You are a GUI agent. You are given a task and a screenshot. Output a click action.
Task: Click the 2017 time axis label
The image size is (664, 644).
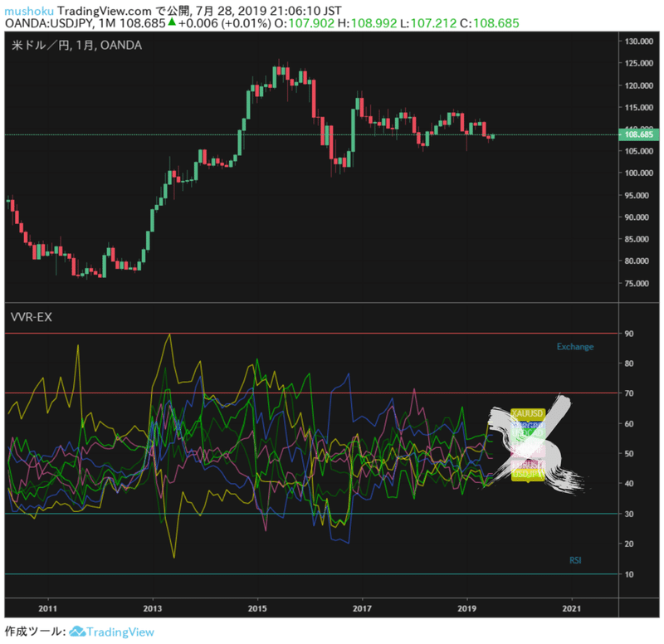coord(362,608)
